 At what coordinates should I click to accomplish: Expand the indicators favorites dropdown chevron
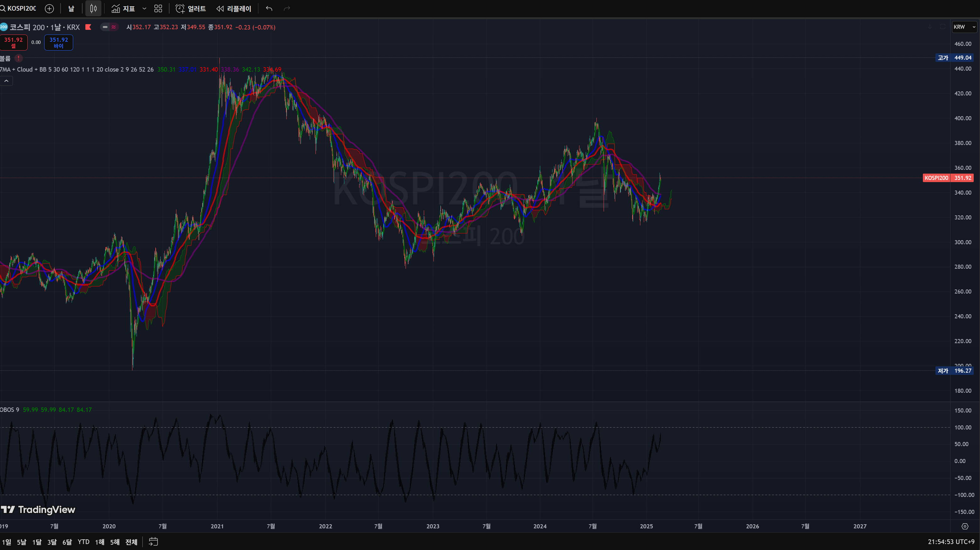tap(144, 8)
